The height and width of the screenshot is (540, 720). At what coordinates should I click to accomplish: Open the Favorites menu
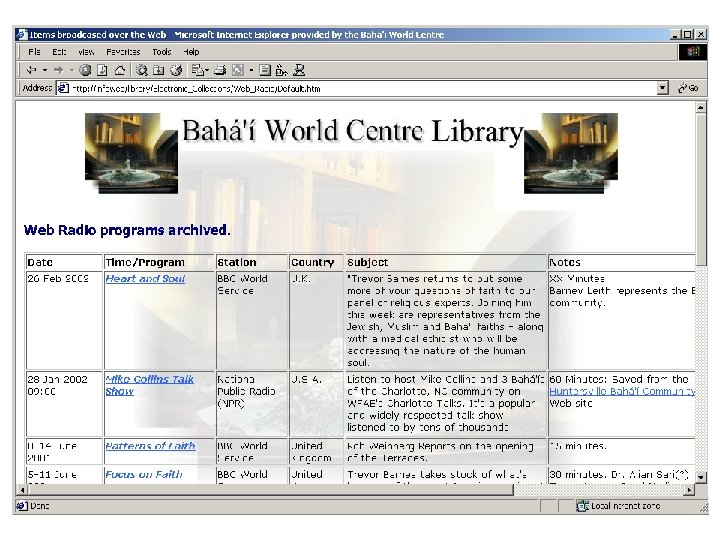(x=123, y=52)
